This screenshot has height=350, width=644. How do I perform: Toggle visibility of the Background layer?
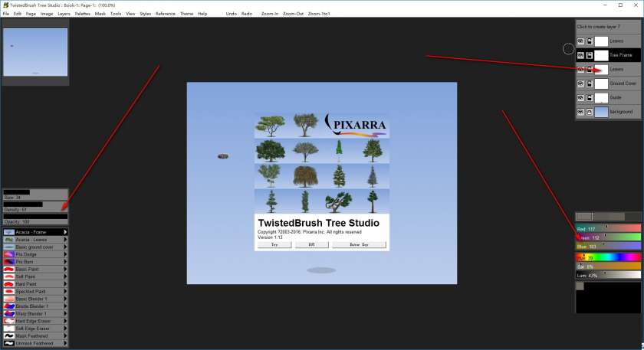tap(580, 112)
